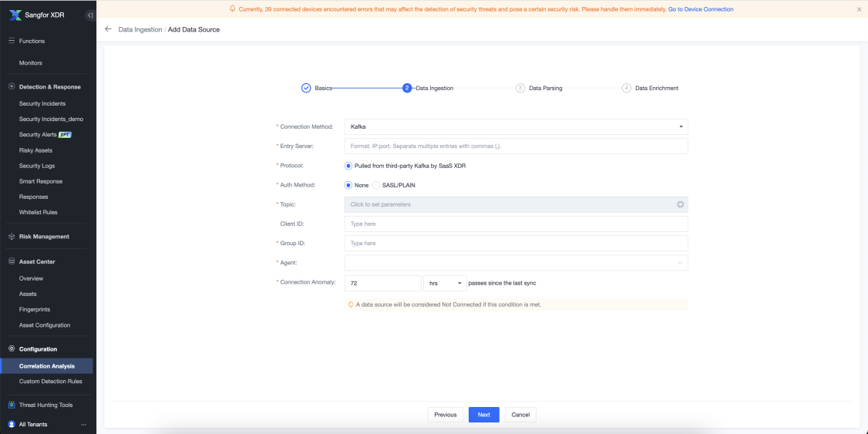Open Security Alerts in the sidebar
The height and width of the screenshot is (434, 868).
(38, 135)
